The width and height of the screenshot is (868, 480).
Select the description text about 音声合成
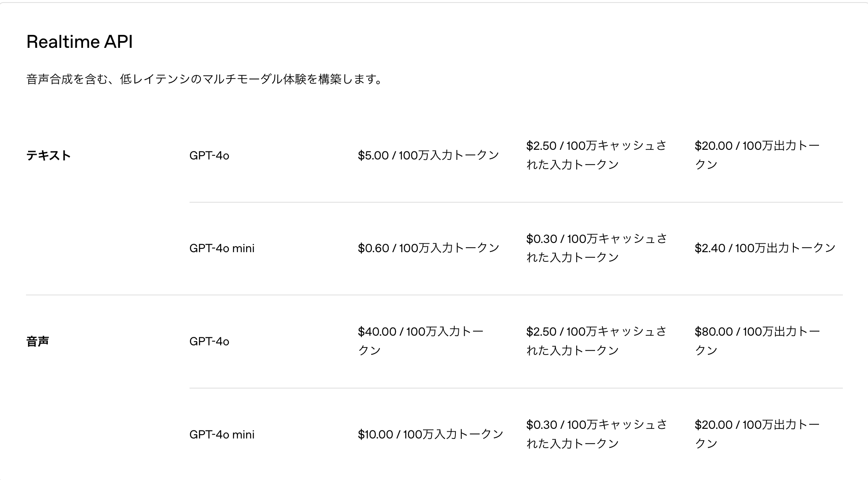click(x=204, y=79)
